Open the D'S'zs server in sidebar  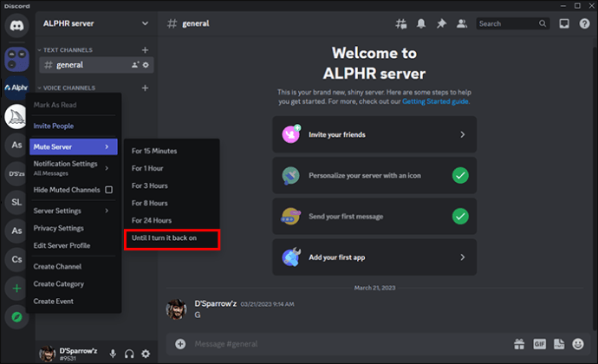coord(16,173)
